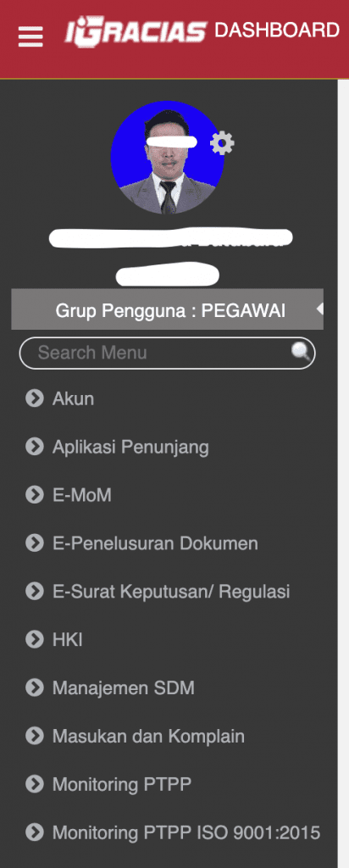
Task: Click the chevron icon beside E-MoM
Action: click(x=34, y=495)
